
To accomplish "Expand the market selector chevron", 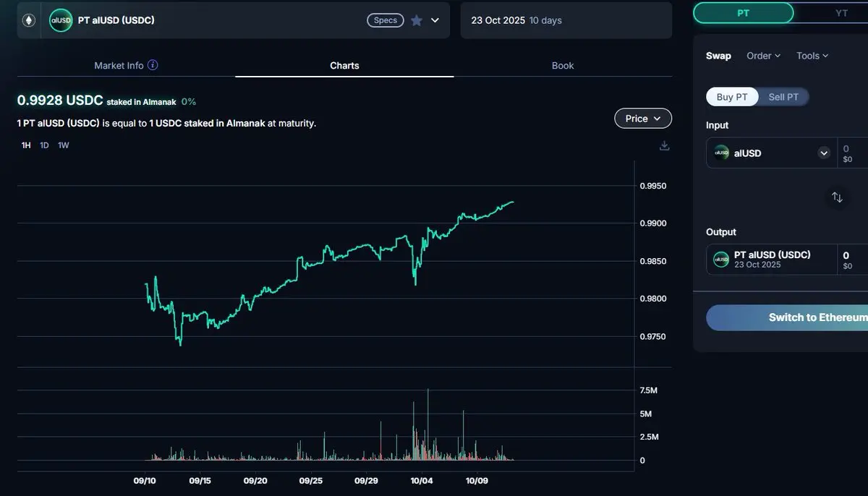I will pyautogui.click(x=435, y=20).
